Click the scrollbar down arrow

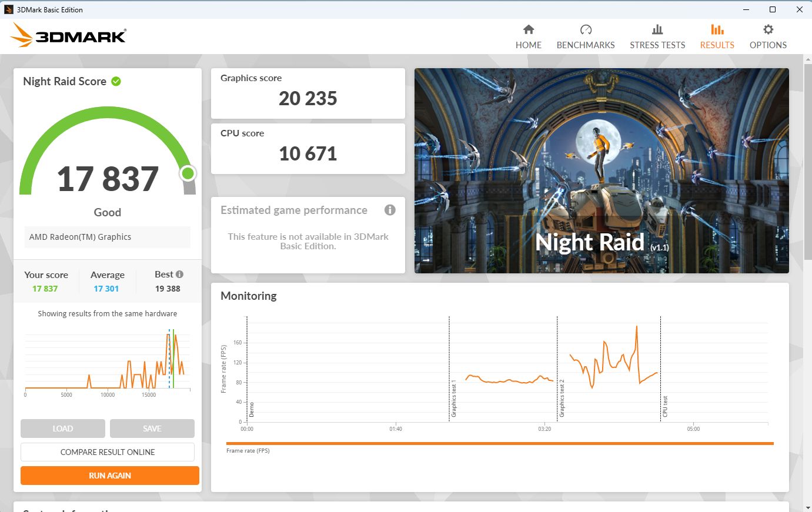click(807, 507)
